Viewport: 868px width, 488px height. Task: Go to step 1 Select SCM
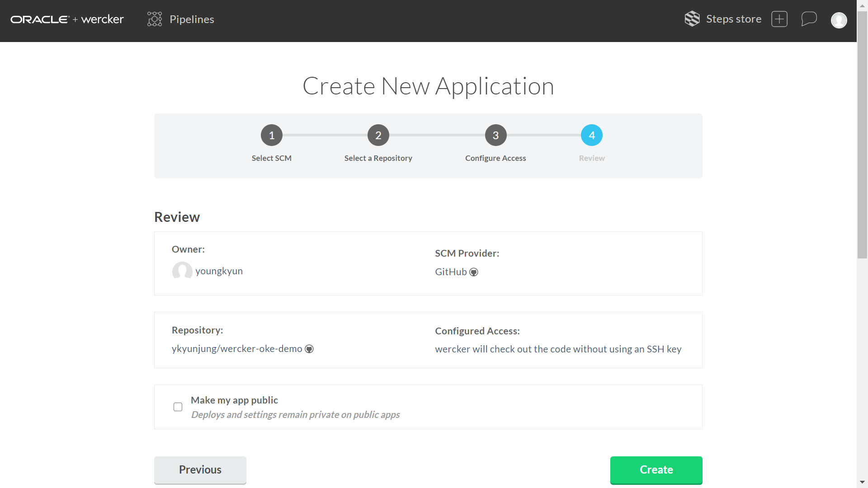click(271, 135)
